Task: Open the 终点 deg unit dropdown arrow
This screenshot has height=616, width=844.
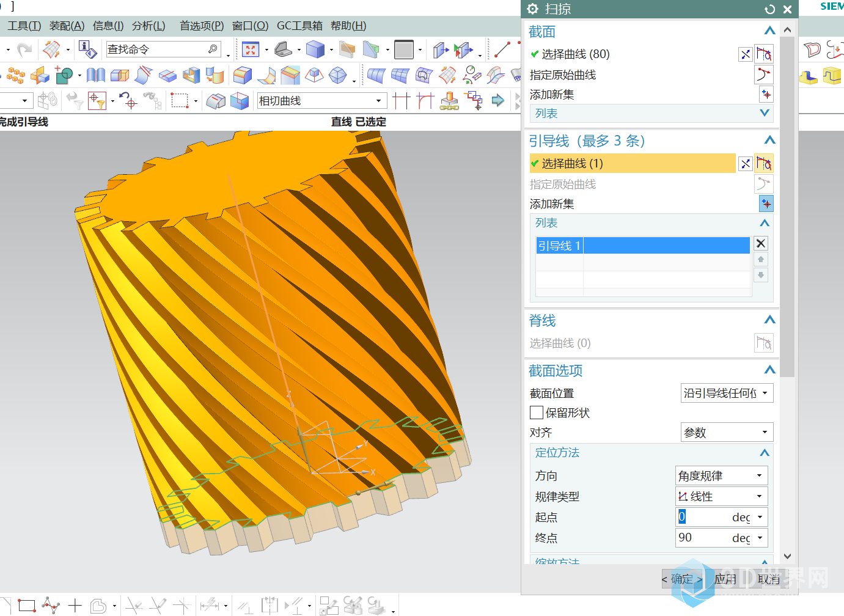Action: click(760, 538)
